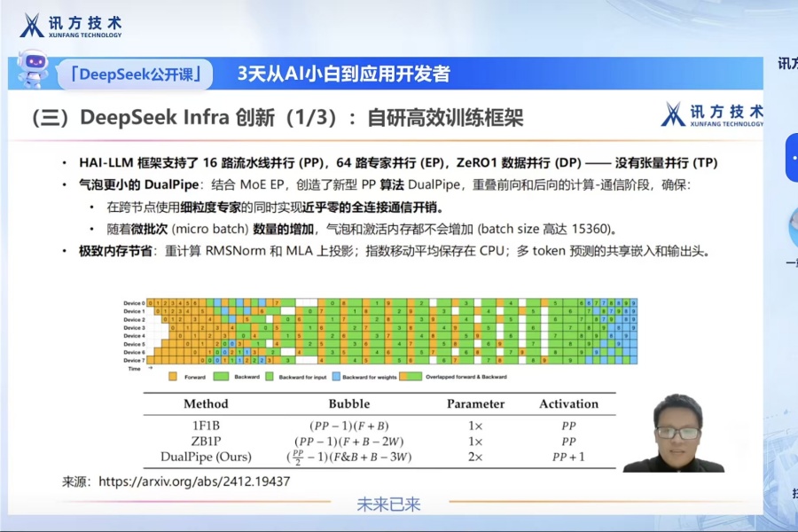Screen dimensions: 798x532
Task: Click the Xunfang logo on slide header
Action: (x=711, y=114)
